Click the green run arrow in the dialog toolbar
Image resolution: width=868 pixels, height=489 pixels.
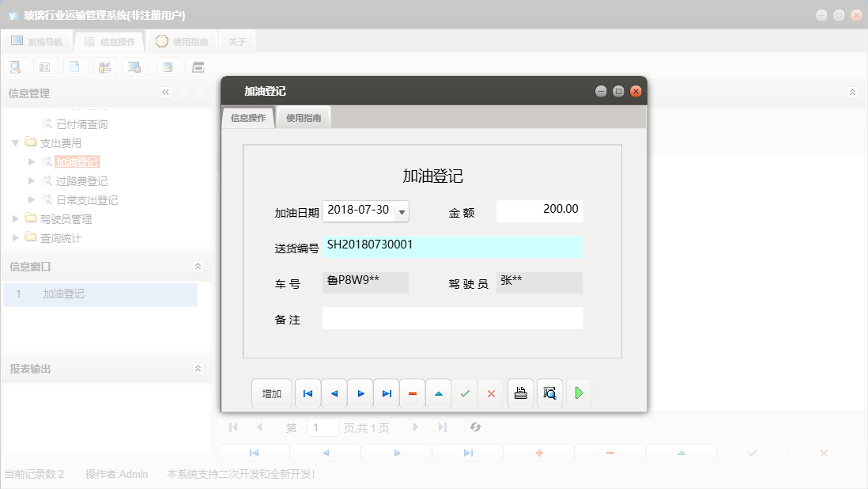coord(579,392)
